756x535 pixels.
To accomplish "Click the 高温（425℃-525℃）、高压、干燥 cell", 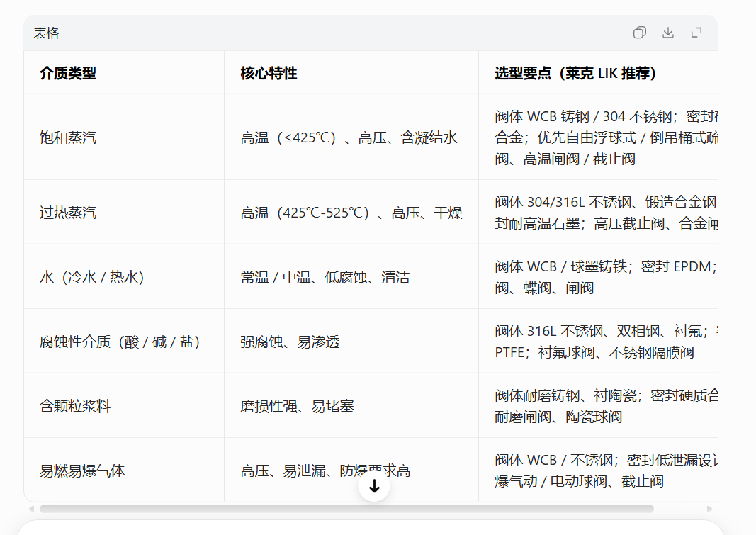I will coord(351,213).
